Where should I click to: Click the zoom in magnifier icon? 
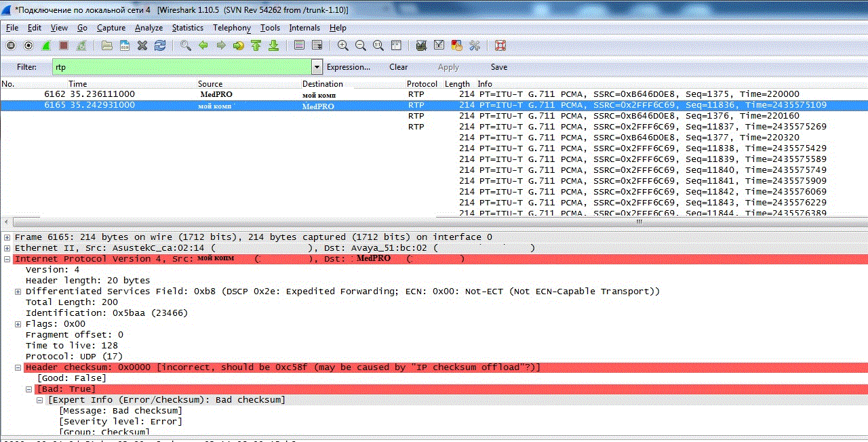343,45
